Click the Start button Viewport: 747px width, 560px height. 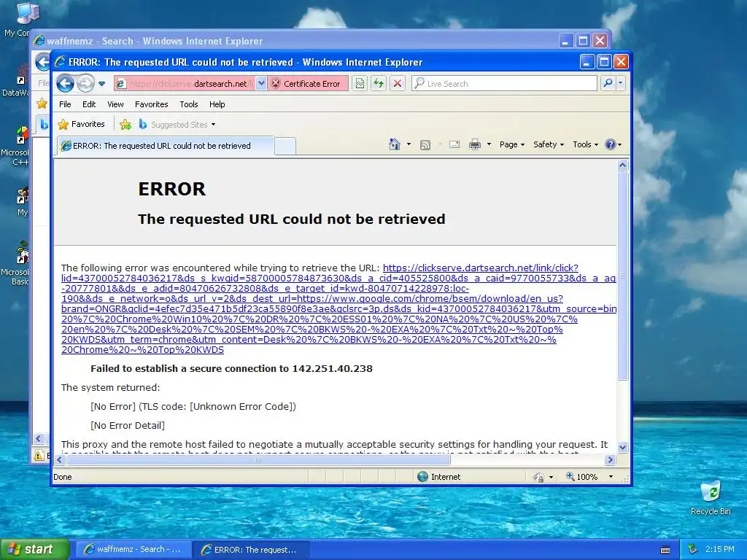[x=34, y=550]
